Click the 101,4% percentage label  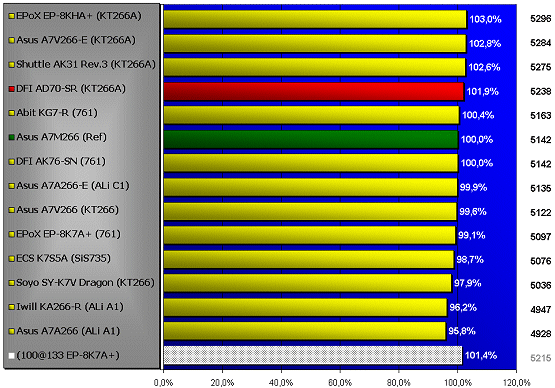(481, 355)
